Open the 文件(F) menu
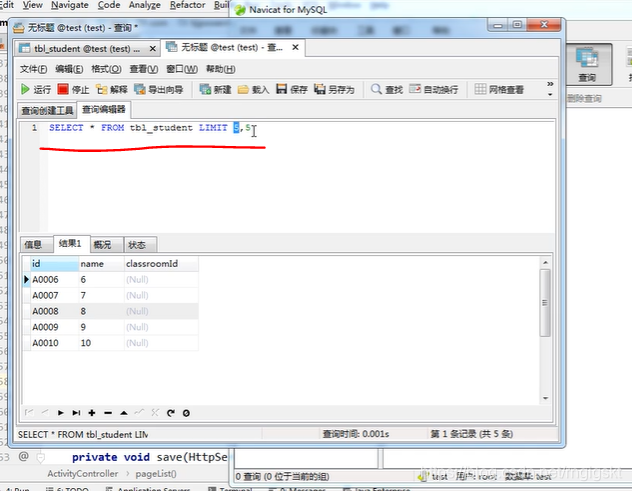The width and height of the screenshot is (632, 491). [x=33, y=69]
